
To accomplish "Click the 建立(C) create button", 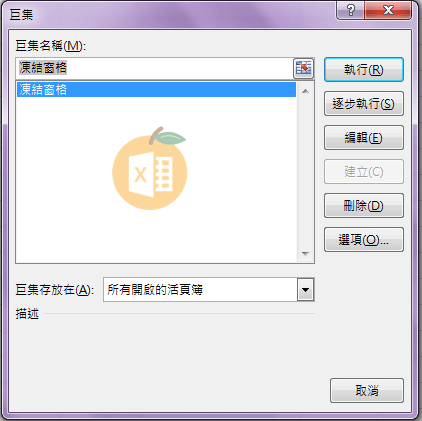I will click(364, 172).
